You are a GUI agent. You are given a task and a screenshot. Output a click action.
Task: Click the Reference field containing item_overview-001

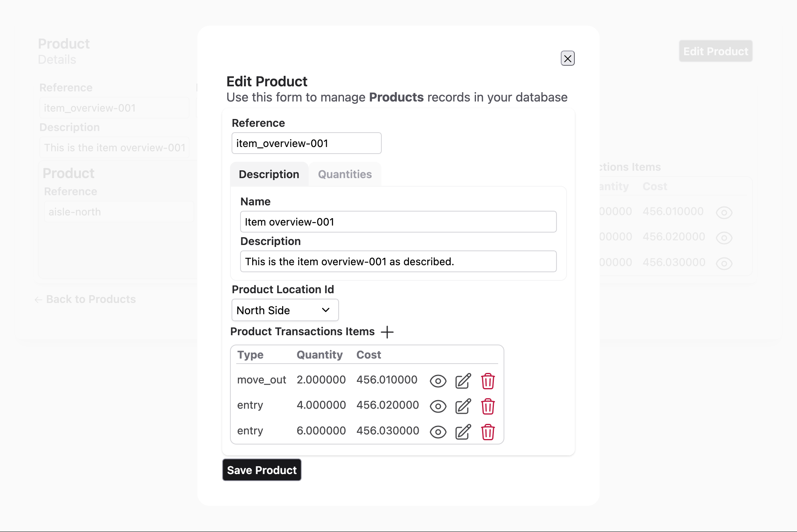(306, 143)
